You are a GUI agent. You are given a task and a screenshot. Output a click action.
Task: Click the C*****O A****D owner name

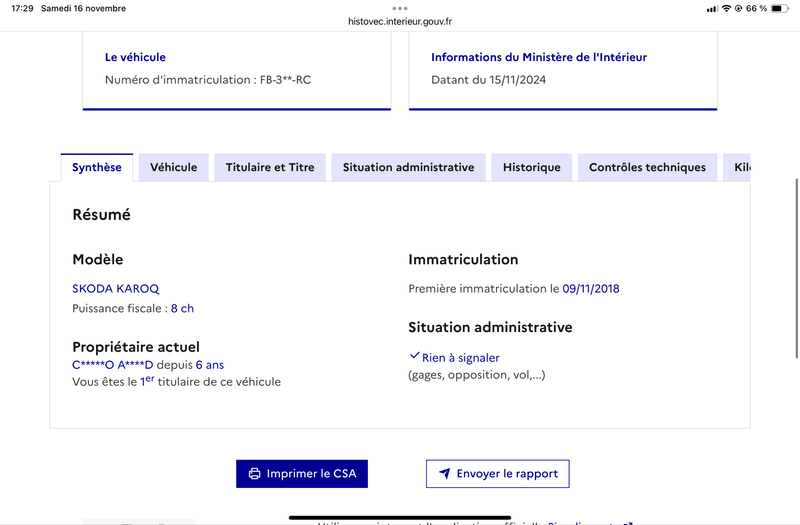pos(113,365)
